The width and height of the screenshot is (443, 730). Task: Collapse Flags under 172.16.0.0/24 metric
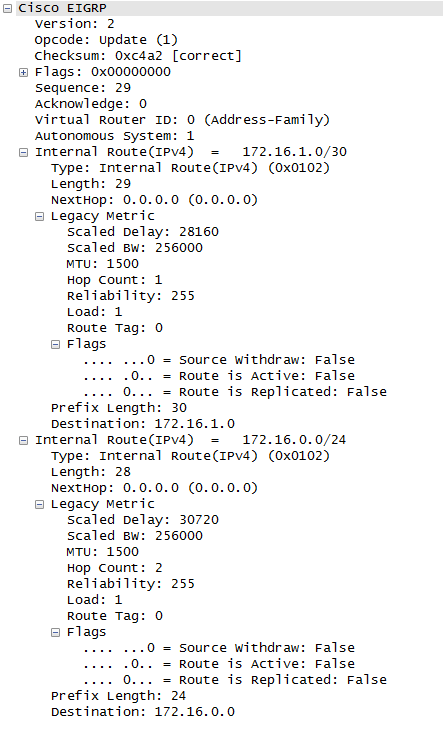click(x=55, y=632)
